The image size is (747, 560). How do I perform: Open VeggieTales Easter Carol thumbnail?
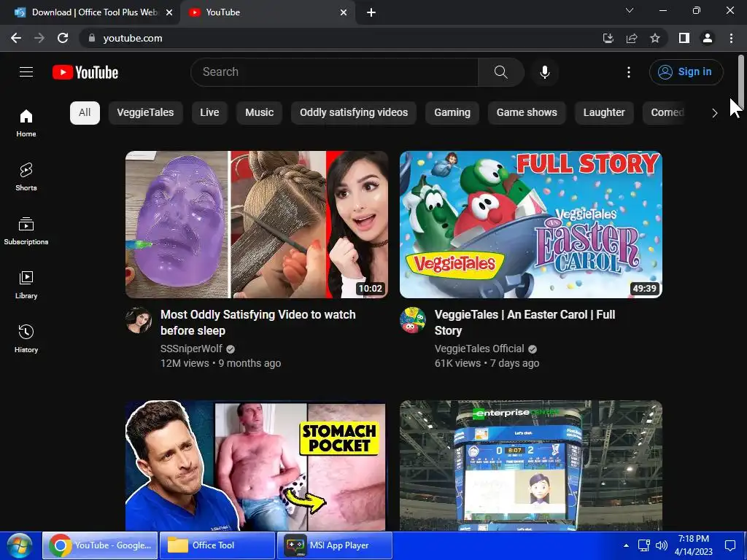[x=531, y=225]
